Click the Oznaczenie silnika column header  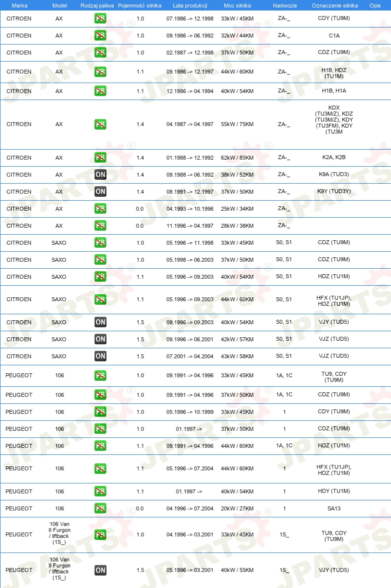335,6
